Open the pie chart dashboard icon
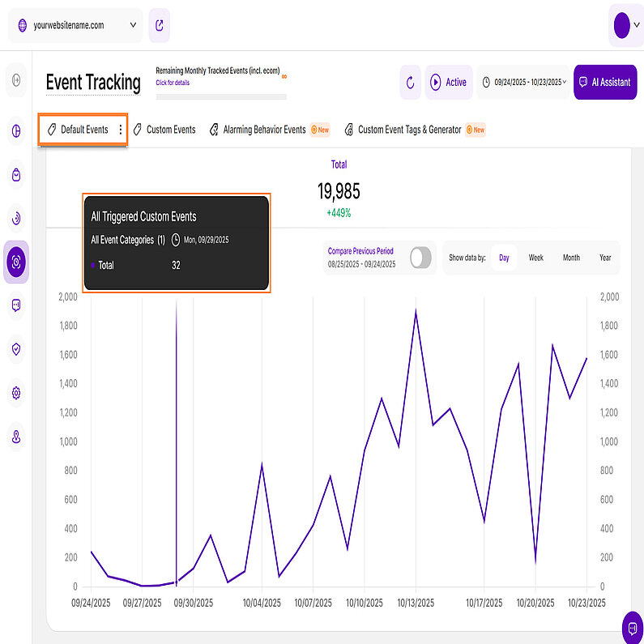 pyautogui.click(x=17, y=130)
